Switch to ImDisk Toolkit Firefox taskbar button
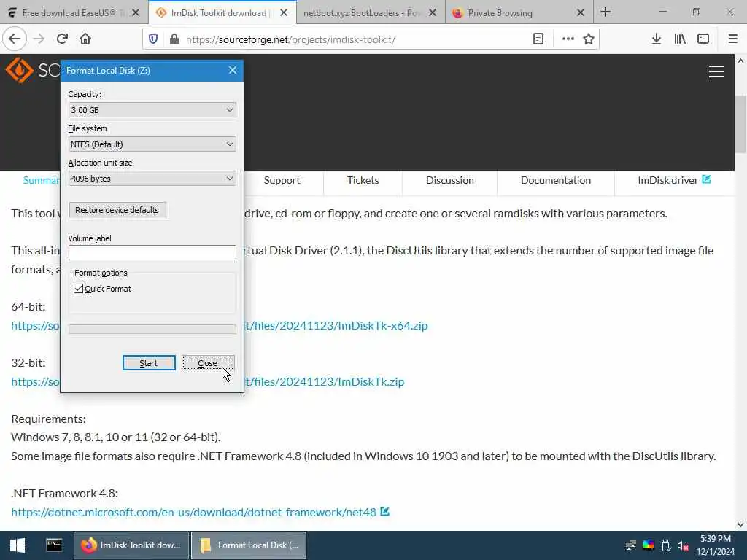This screenshot has height=560, width=747. 131,545
